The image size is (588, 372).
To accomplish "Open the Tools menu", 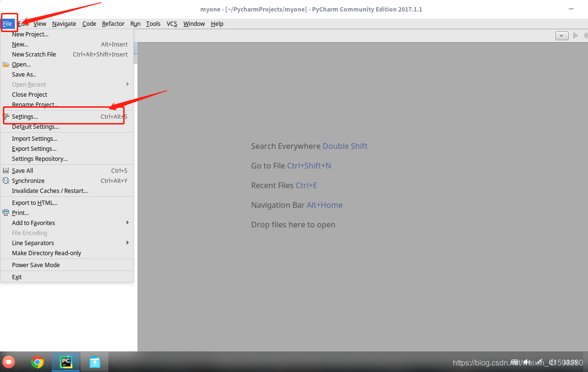I will click(153, 23).
